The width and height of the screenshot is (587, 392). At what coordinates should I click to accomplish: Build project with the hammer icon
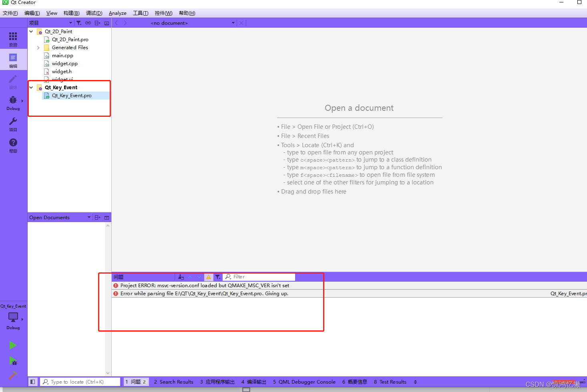click(x=13, y=375)
